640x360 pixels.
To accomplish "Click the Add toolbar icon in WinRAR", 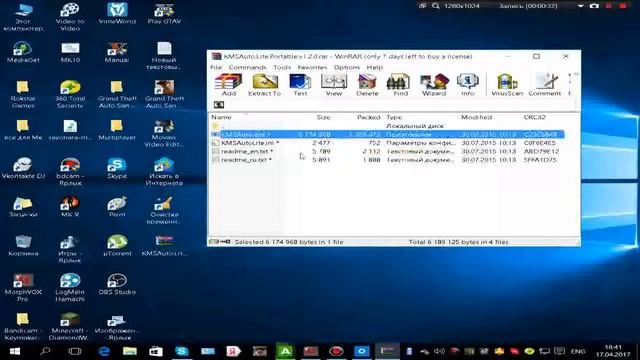I will point(229,85).
